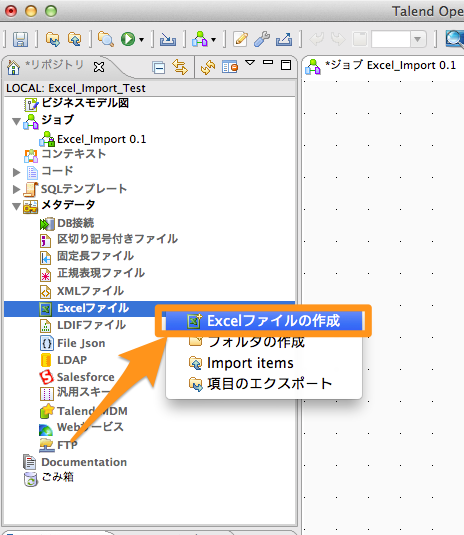Click the large magnifier icon at toolbar end
Image resolution: width=464 pixels, height=535 pixels.
click(454, 39)
